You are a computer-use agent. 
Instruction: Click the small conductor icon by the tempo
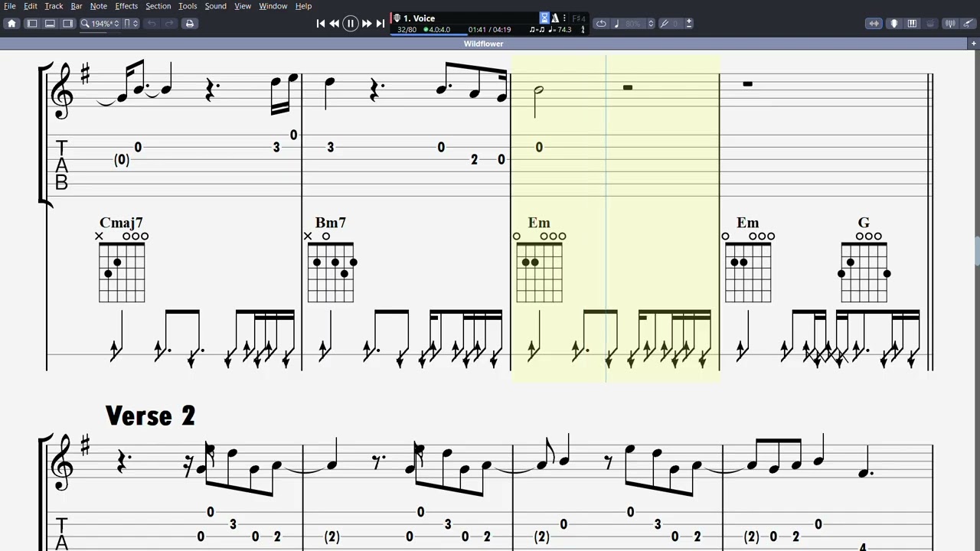583,30
